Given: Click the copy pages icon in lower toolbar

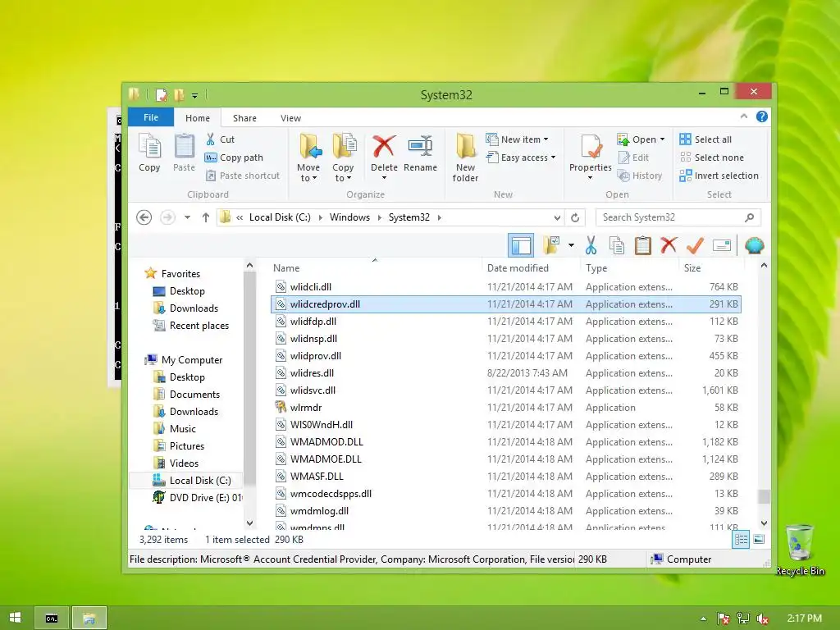Looking at the screenshot, I should [x=617, y=246].
